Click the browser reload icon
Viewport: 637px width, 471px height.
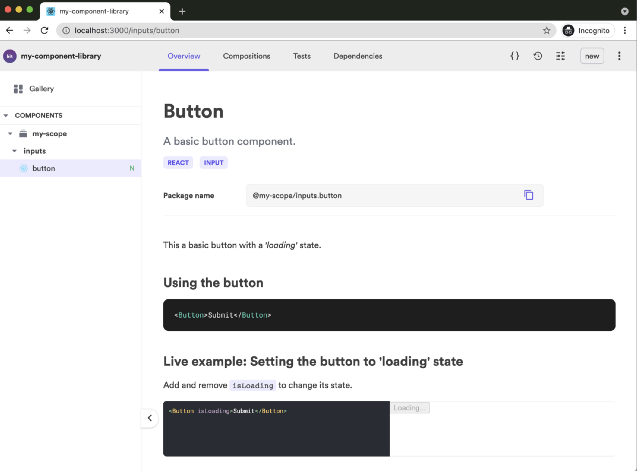pyautogui.click(x=44, y=30)
